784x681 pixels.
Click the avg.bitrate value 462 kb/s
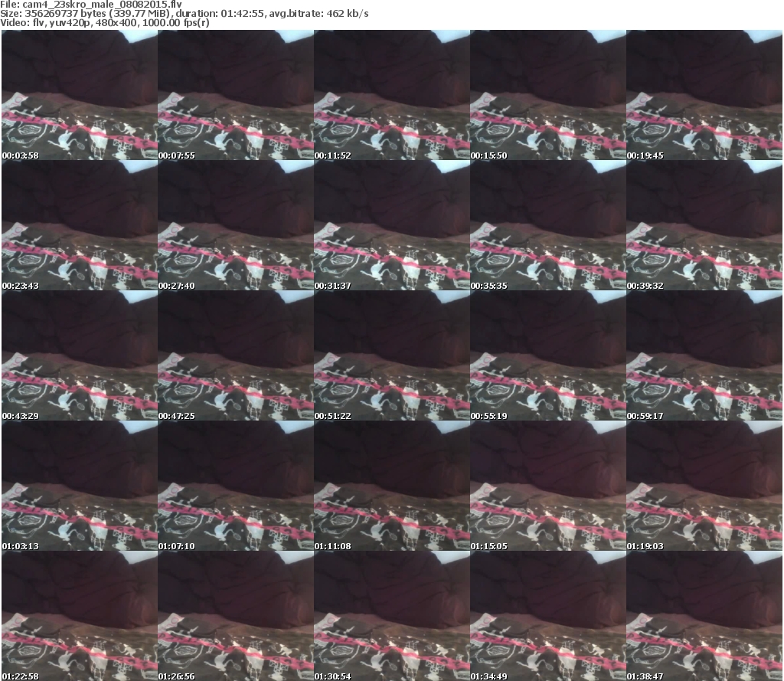click(x=348, y=14)
